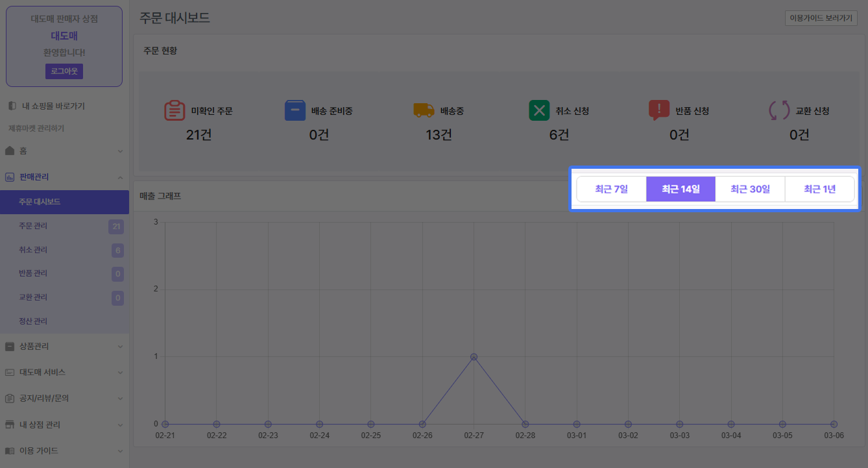Viewport: 868px width, 468px height.
Task: Open the 내 쇼핑몰 바로가기 link
Action: coord(53,106)
